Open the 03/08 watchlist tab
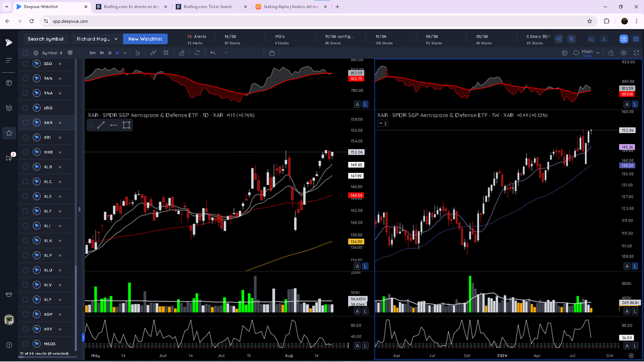Screen dimensions: 644x362 tap(484, 39)
